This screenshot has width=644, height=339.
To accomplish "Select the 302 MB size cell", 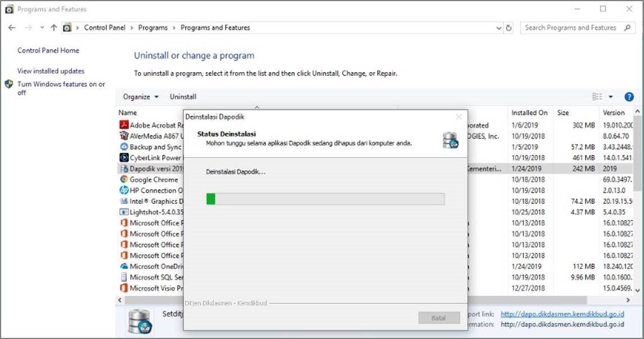I will (x=584, y=125).
